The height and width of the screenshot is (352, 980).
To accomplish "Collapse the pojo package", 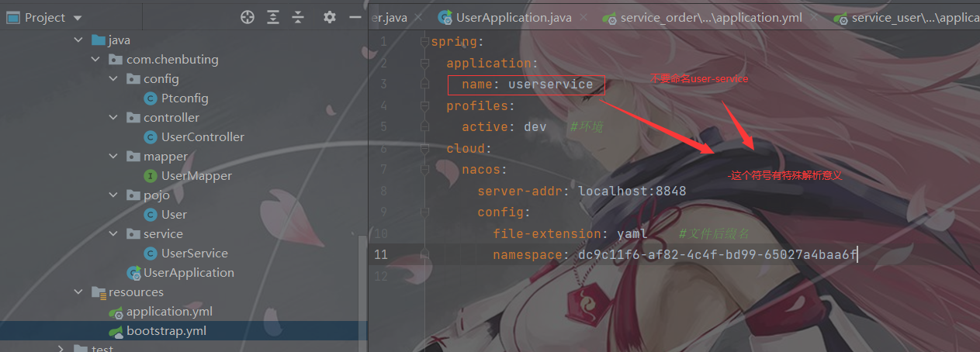I will coord(113,195).
